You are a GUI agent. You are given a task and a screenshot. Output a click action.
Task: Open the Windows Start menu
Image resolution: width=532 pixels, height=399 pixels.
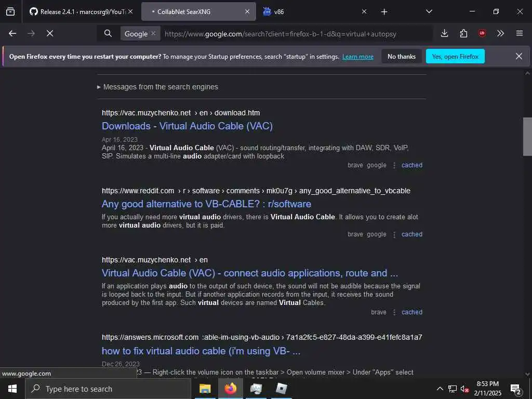[x=12, y=389]
